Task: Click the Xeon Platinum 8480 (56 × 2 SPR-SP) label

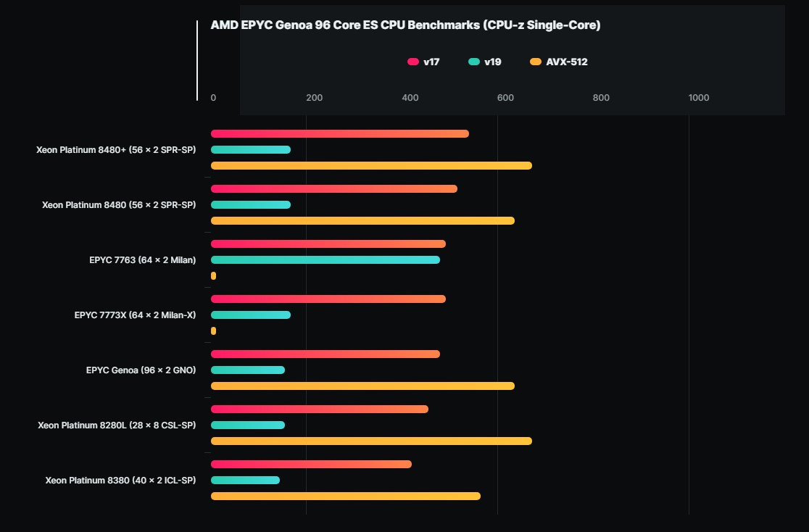Action: [x=119, y=205]
